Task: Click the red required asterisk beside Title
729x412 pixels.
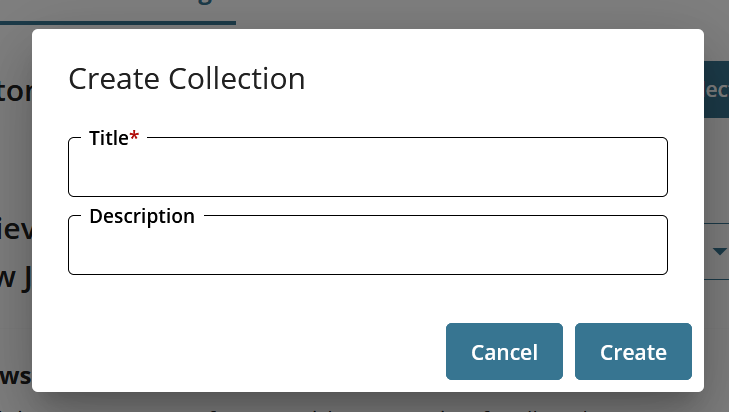Action: point(135,138)
